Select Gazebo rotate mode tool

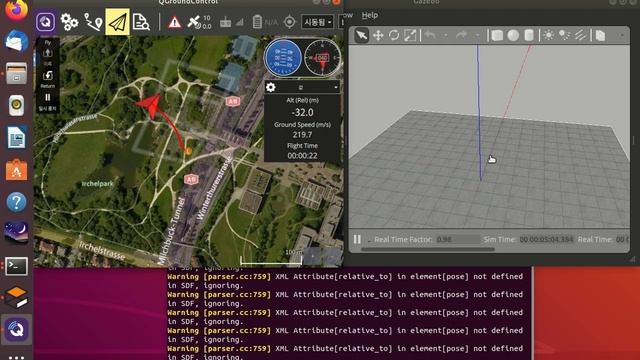pyautogui.click(x=394, y=36)
